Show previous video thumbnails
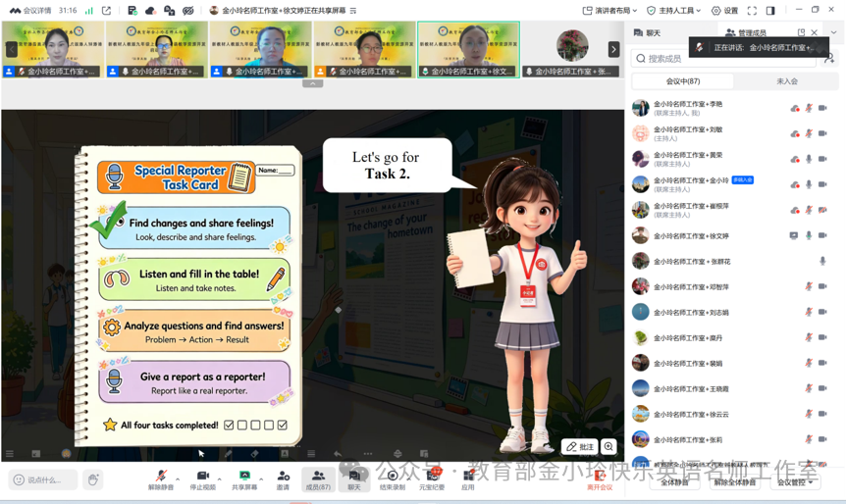This screenshot has width=846, height=504. click(12, 50)
